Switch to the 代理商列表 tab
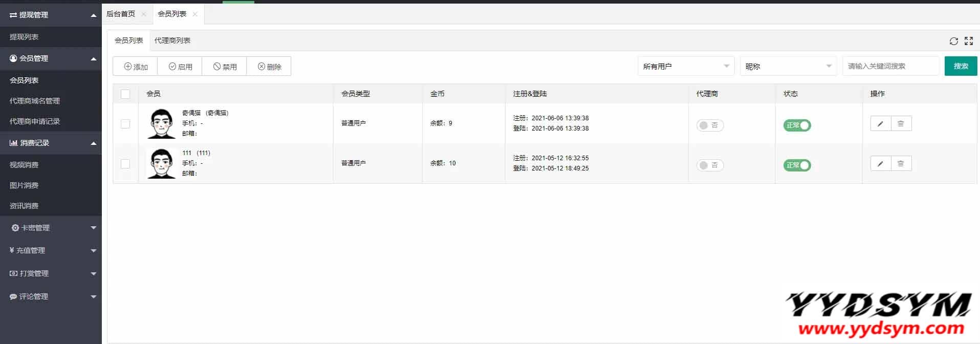 tap(172, 40)
